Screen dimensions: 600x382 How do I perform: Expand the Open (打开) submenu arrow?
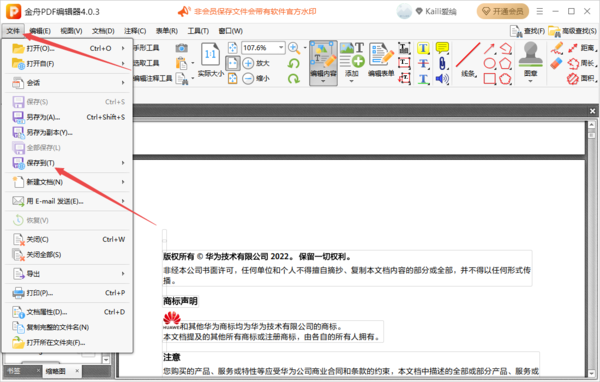tap(123, 48)
